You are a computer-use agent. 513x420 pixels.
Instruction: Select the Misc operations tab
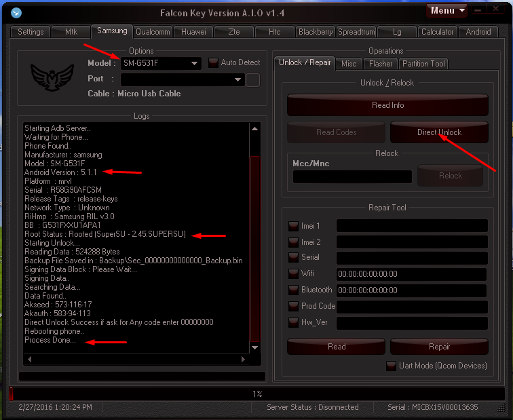pos(349,64)
